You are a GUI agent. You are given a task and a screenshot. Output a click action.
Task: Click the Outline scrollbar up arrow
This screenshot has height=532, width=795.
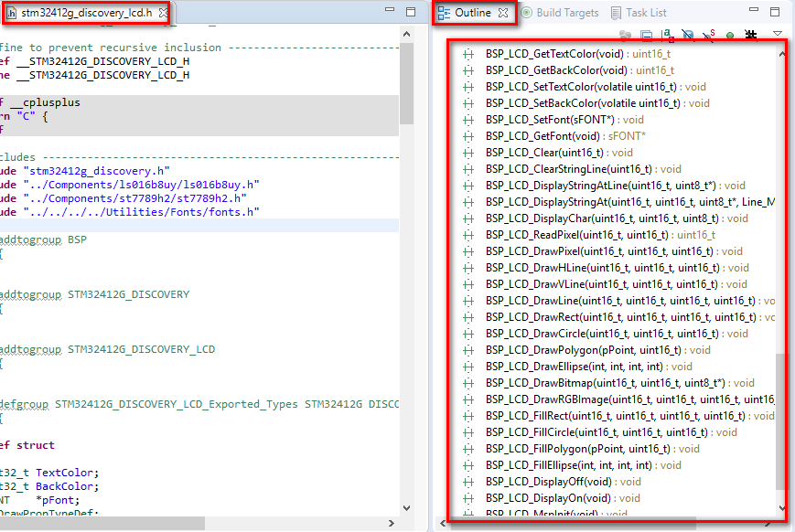(781, 54)
